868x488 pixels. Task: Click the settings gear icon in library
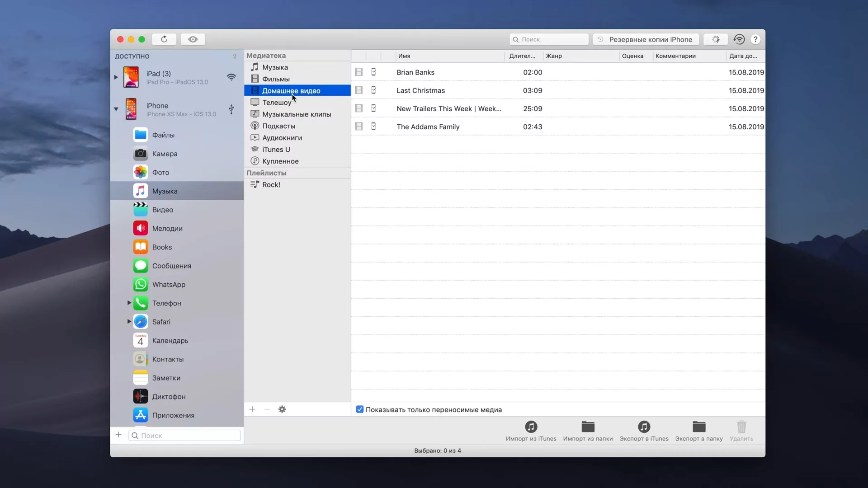(x=282, y=409)
